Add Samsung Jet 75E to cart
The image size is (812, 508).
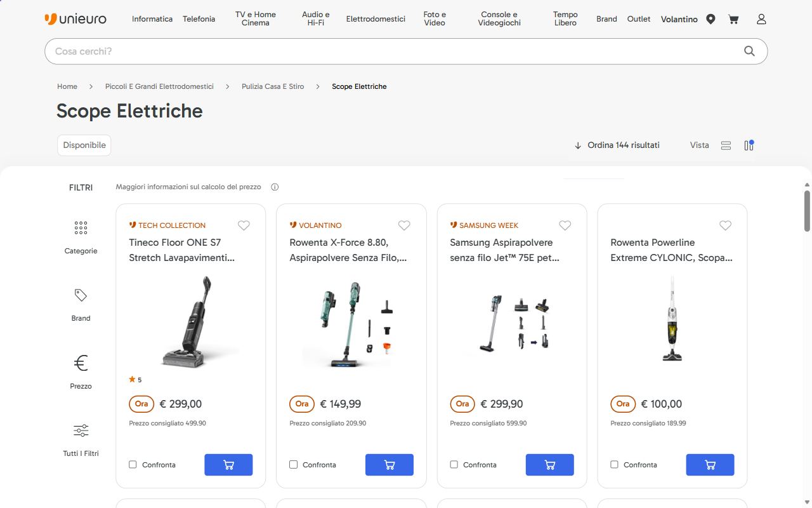click(x=550, y=465)
